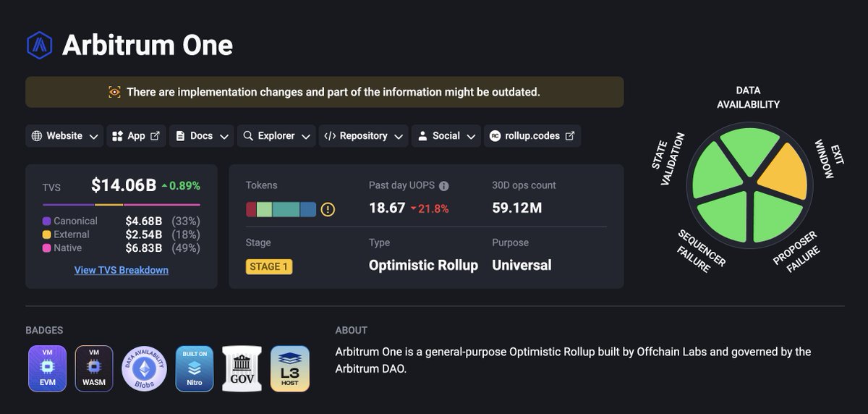The height and width of the screenshot is (414, 868).
Task: Expand the Docs dropdown chevron
Action: 224,137
